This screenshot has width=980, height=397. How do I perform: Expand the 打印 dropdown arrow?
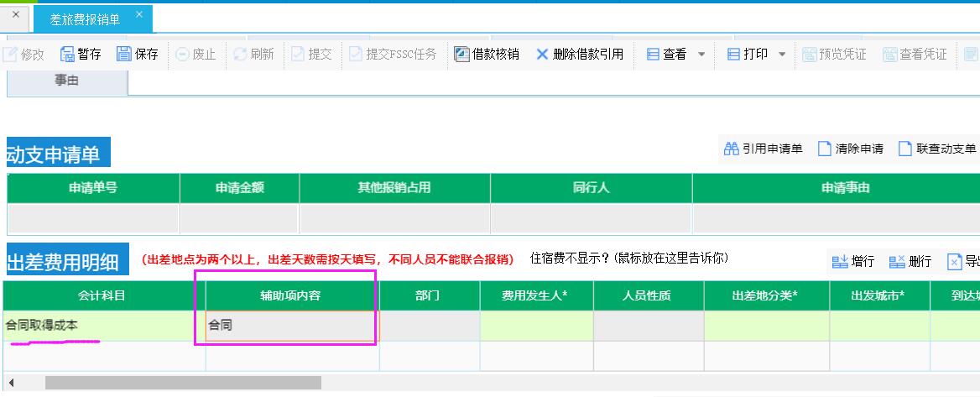pyautogui.click(x=782, y=55)
